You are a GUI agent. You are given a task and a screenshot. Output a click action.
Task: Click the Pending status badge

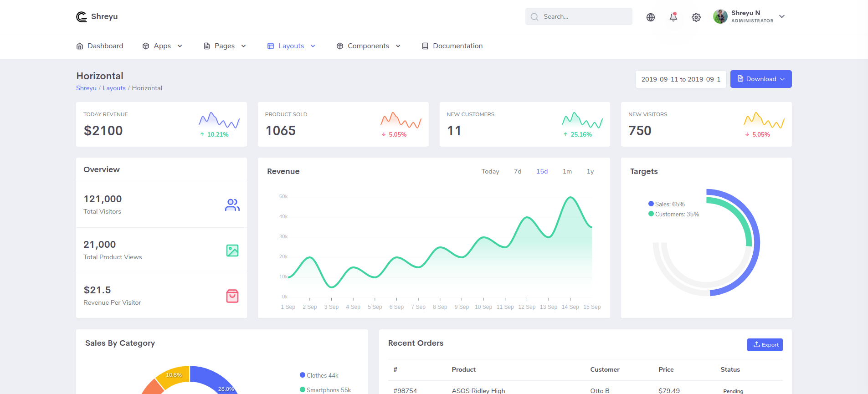[x=733, y=391]
